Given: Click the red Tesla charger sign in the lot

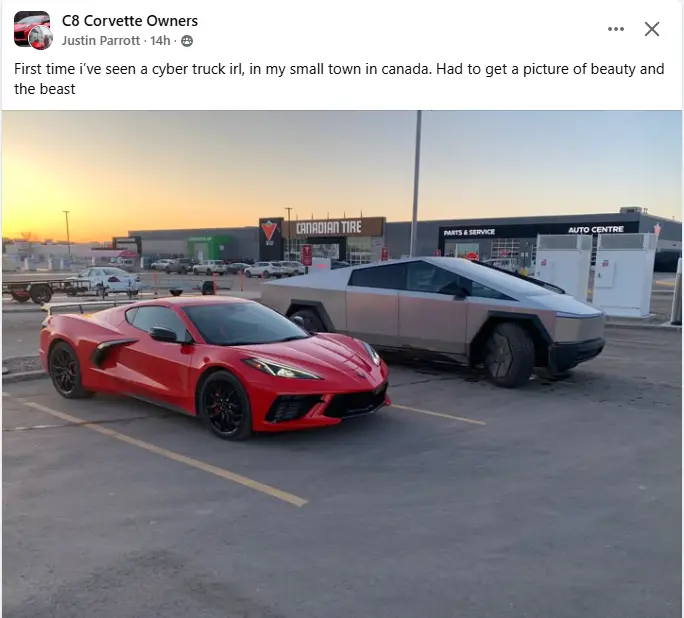Looking at the screenshot, I should click(307, 256).
